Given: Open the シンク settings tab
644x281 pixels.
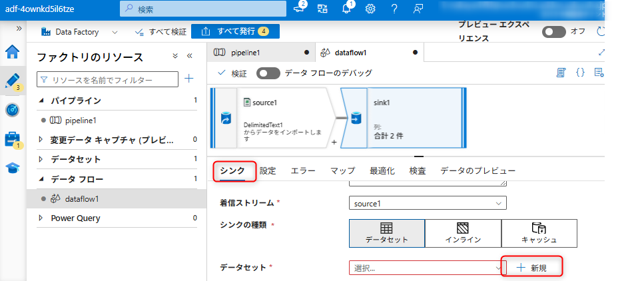Looking at the screenshot, I should click(232, 171).
